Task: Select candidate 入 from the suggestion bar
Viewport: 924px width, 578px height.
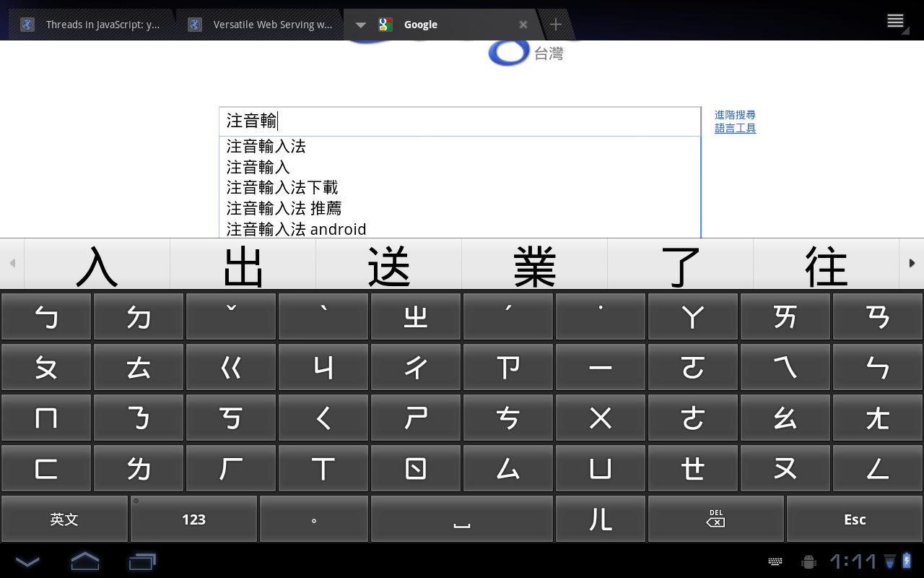Action: point(96,266)
